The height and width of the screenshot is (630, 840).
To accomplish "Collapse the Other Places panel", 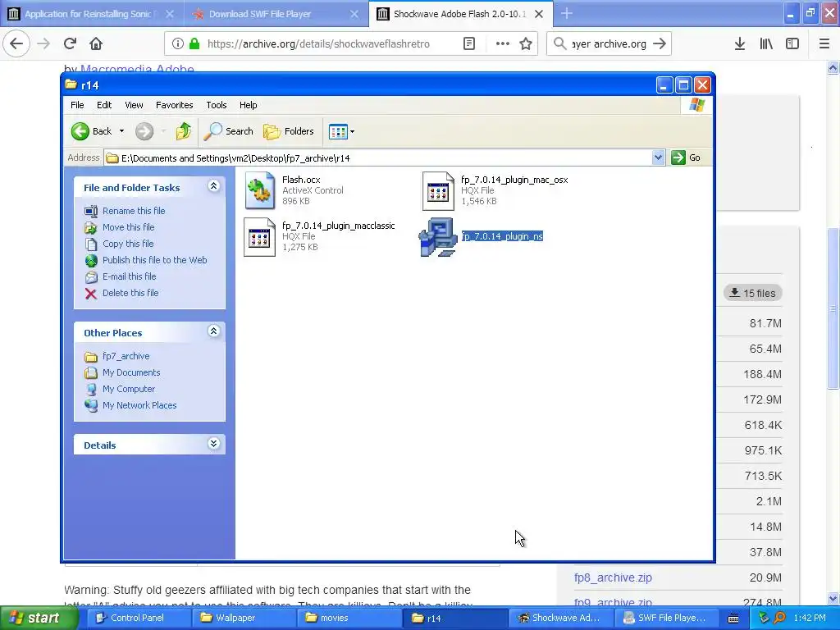I will click(213, 331).
